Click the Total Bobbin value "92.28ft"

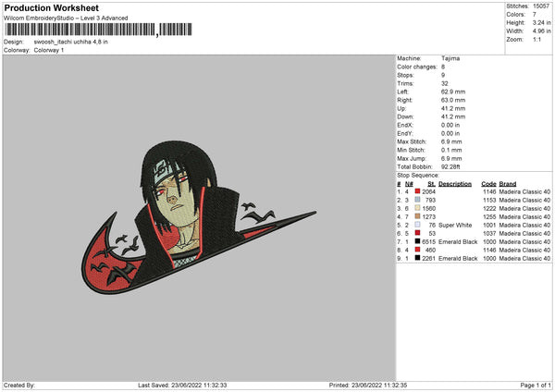(450, 166)
